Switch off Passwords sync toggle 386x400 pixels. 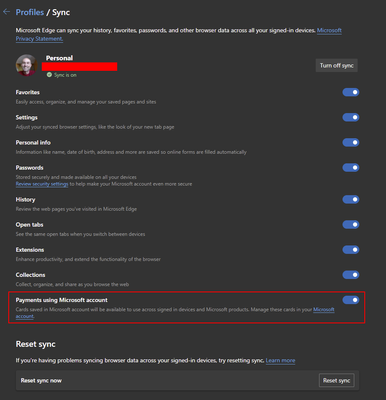click(351, 167)
